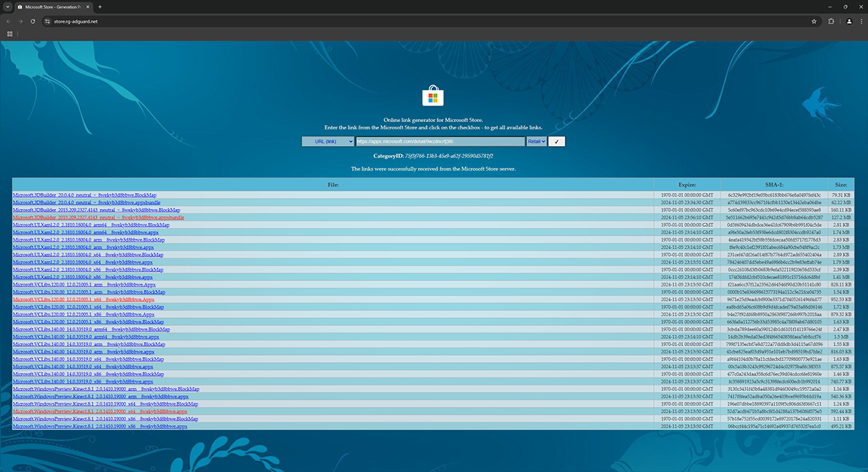Open VCLibs.140.00 arm64 appx link

[86, 337]
